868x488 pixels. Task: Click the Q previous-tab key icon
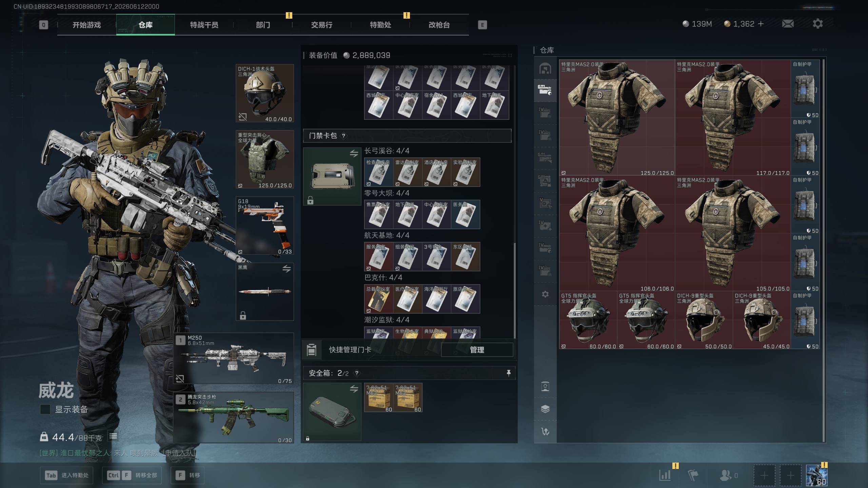[x=43, y=25]
